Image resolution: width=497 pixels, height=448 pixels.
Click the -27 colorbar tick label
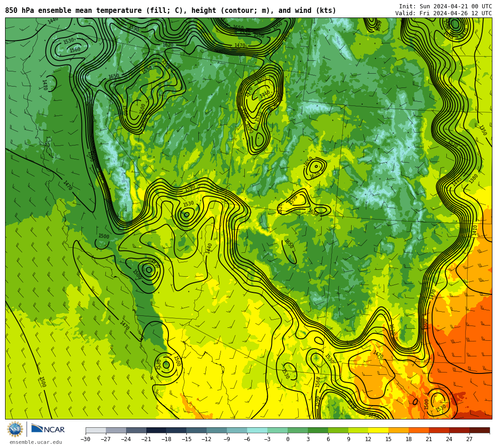point(106,439)
